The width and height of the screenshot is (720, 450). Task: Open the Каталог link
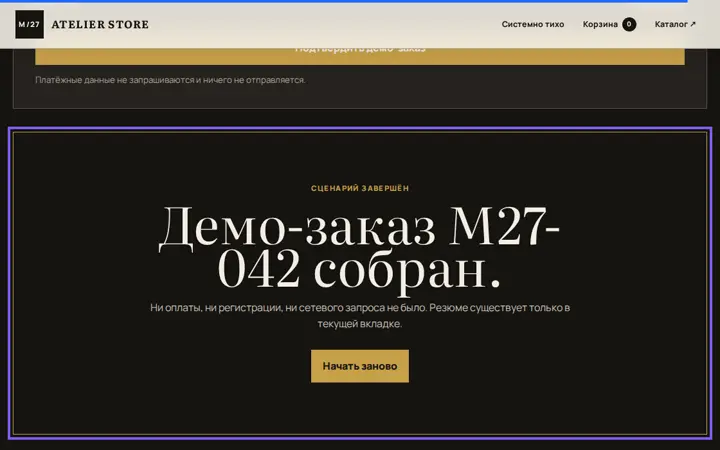coord(675,24)
